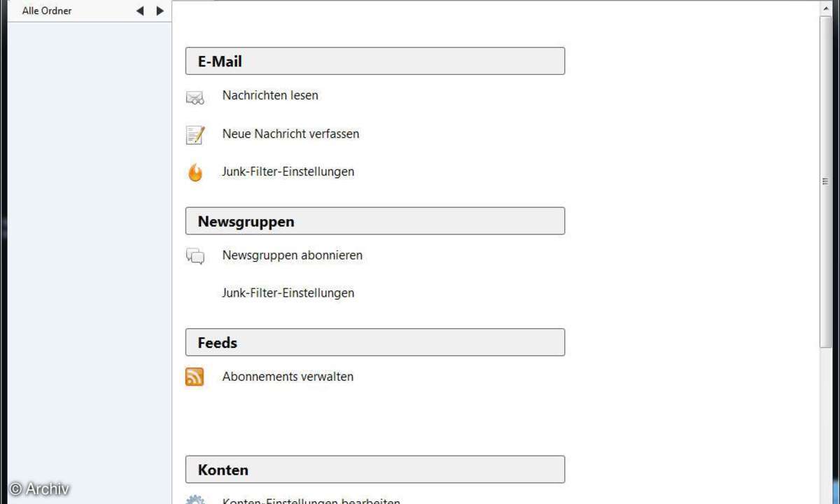Click the orange flame junk filter icon
Viewport: 840px width, 504px height.
coord(195,173)
